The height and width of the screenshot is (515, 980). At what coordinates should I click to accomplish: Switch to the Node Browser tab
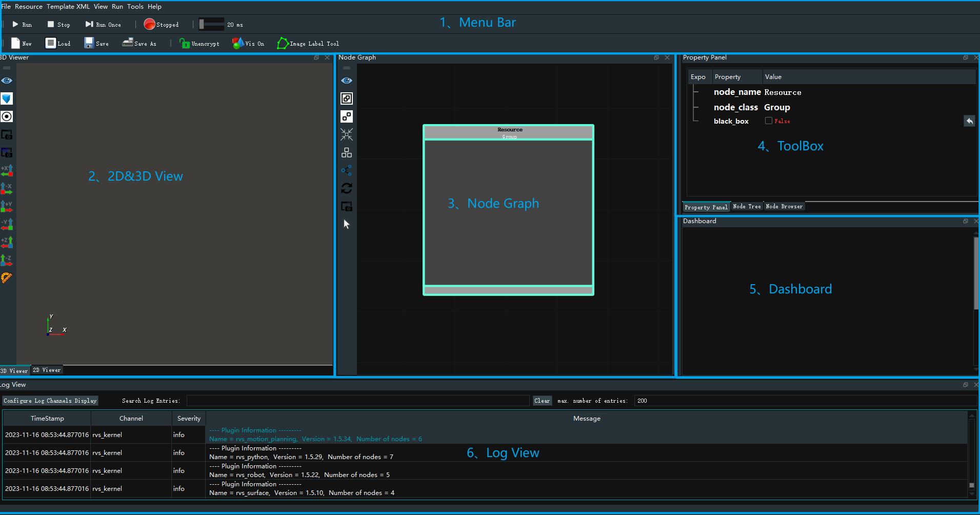[x=784, y=206]
